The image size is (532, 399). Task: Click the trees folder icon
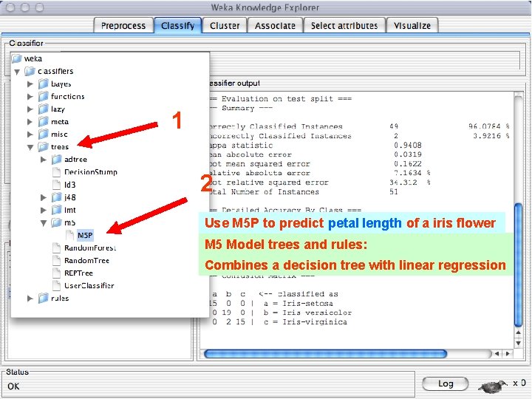coord(44,147)
